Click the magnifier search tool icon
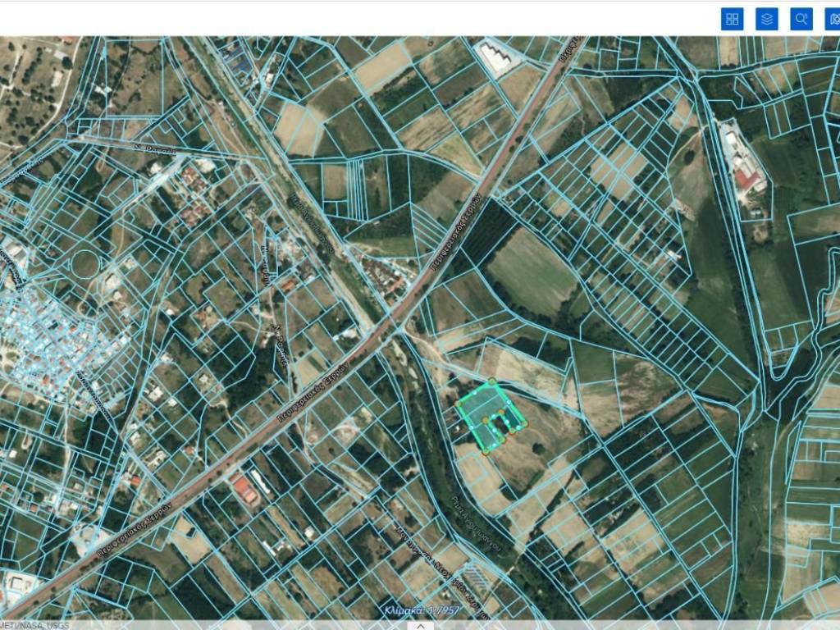 tap(801, 19)
